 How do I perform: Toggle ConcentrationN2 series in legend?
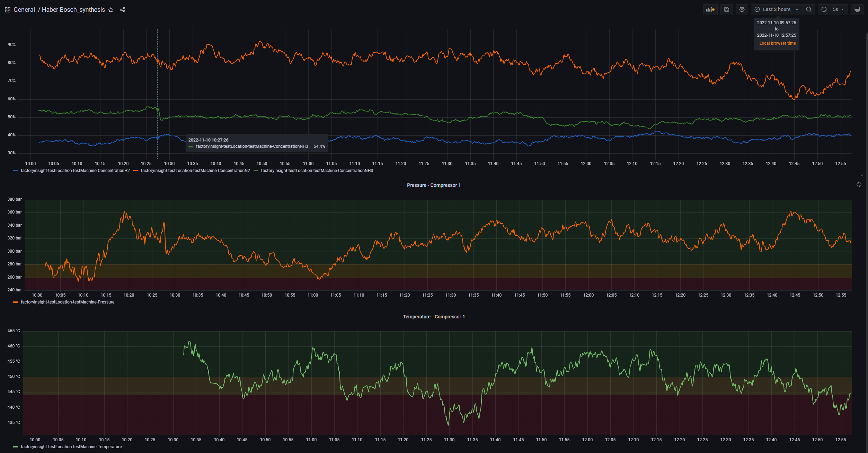195,171
